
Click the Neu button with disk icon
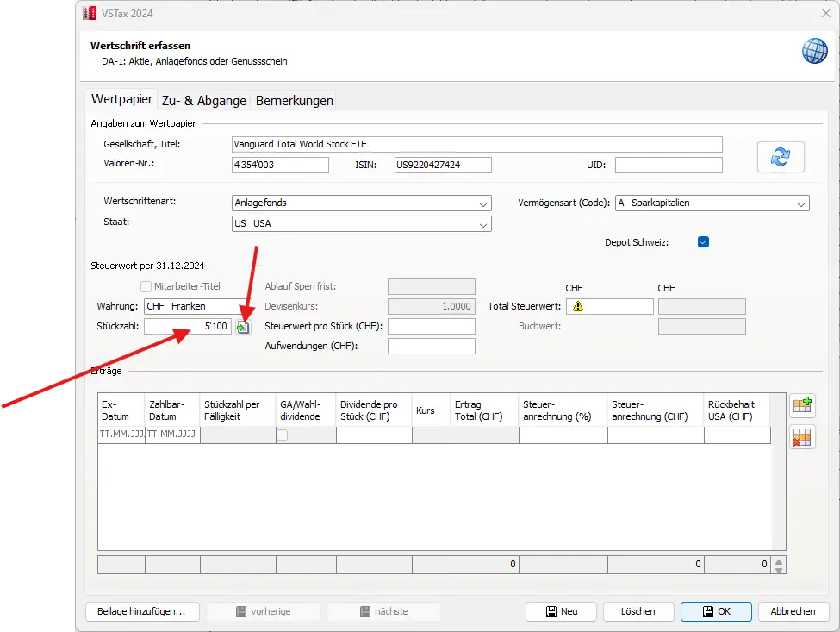point(561,611)
